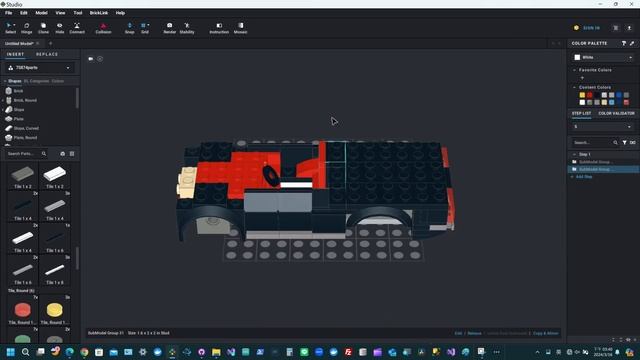
Task: Add a favorite color with plus
Action: 582,78
